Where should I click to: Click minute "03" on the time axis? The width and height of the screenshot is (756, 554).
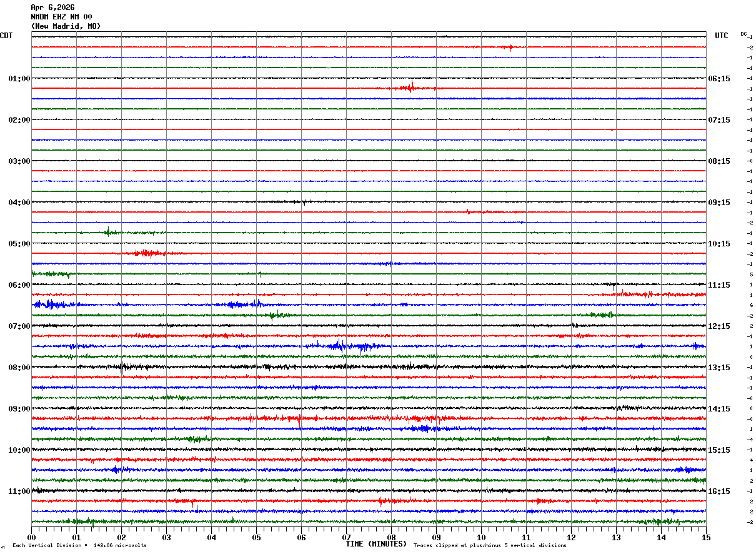click(166, 537)
